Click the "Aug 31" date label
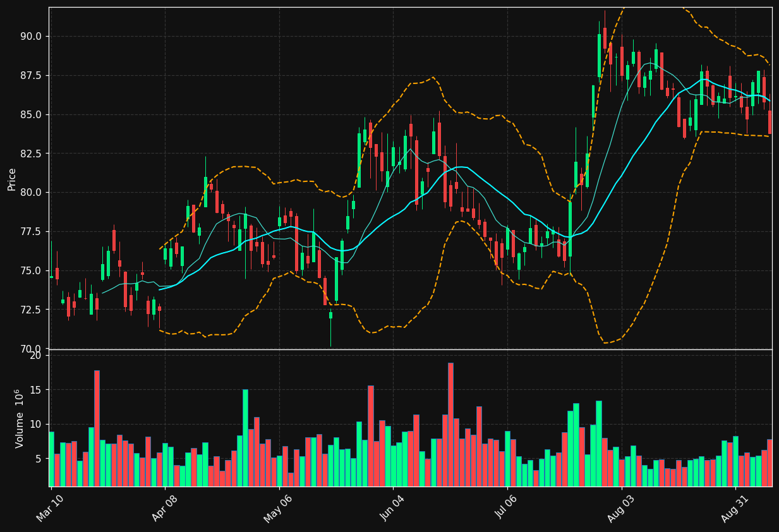 click(734, 508)
